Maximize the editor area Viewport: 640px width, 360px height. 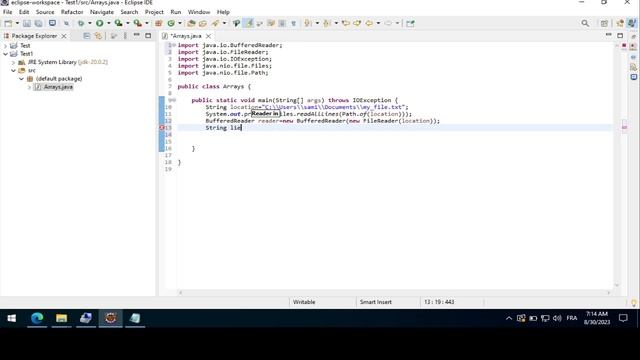pyautogui.click(x=620, y=36)
